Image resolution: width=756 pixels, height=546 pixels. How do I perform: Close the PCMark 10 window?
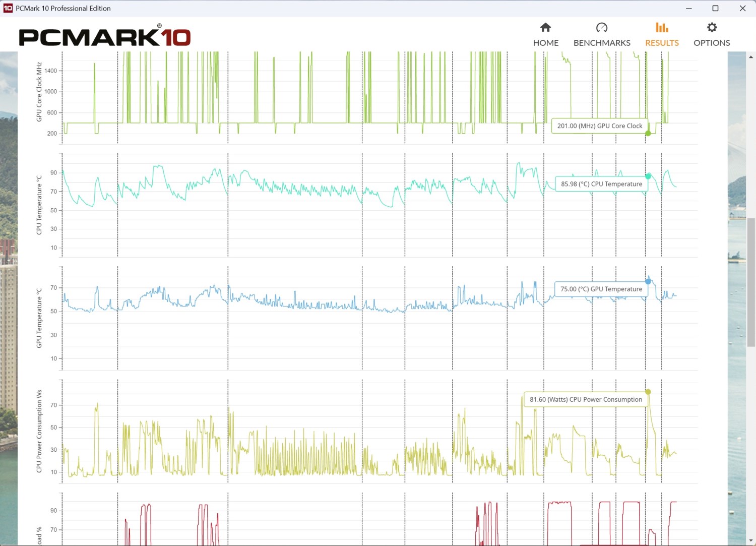point(742,8)
